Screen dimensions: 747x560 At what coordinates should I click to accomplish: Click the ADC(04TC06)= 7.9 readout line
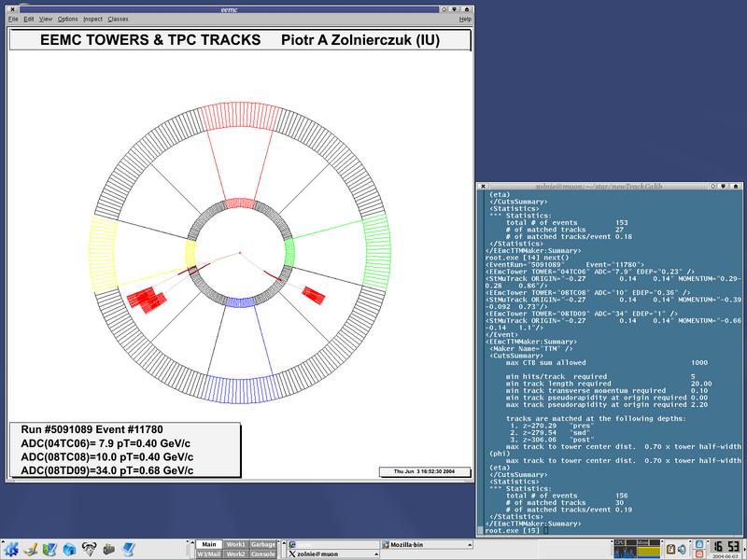[x=106, y=443]
